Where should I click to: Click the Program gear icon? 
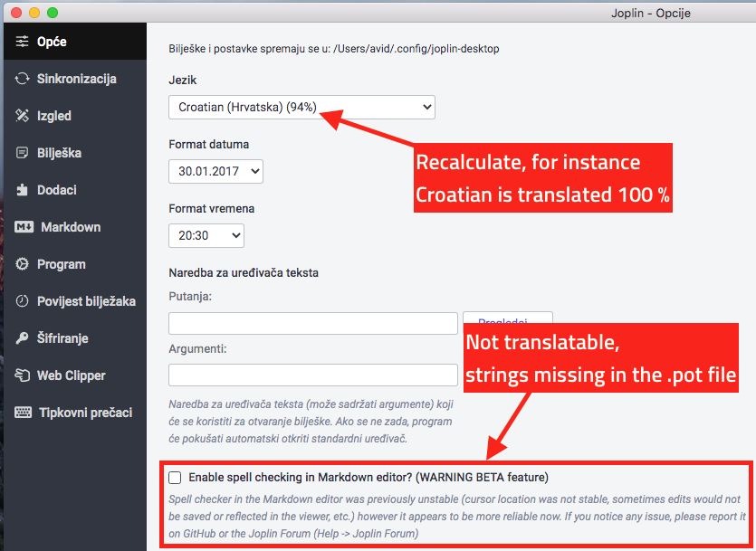pos(20,264)
